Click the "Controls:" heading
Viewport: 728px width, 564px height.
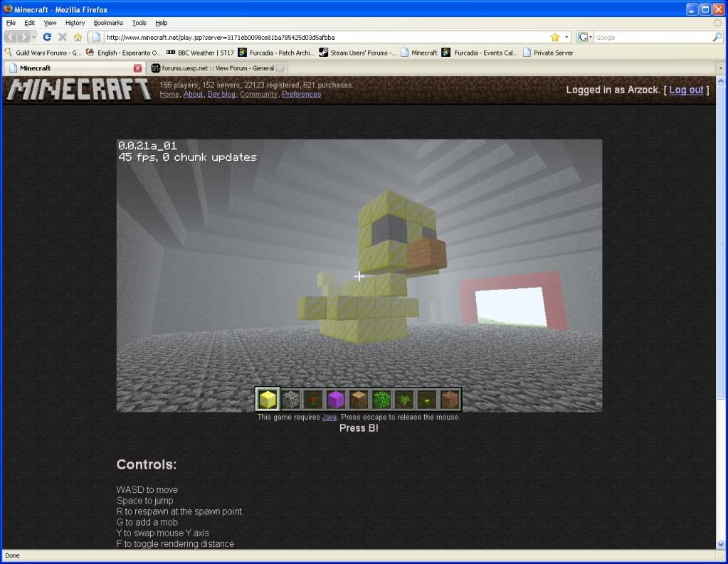(x=147, y=464)
